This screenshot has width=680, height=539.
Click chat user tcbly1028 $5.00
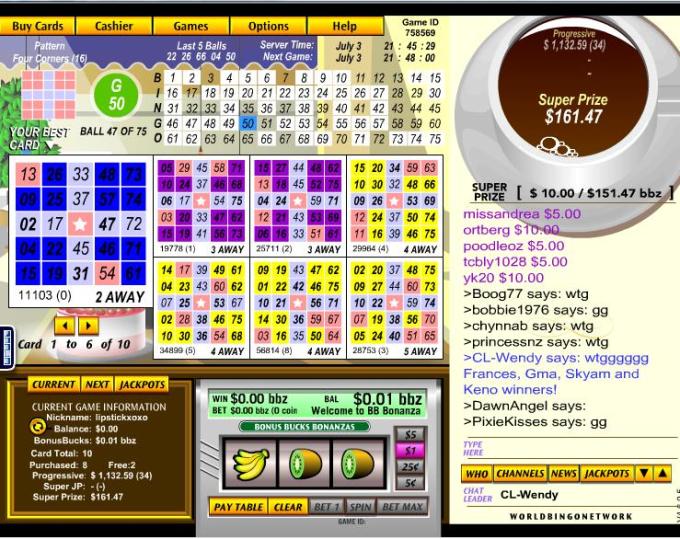(x=515, y=261)
